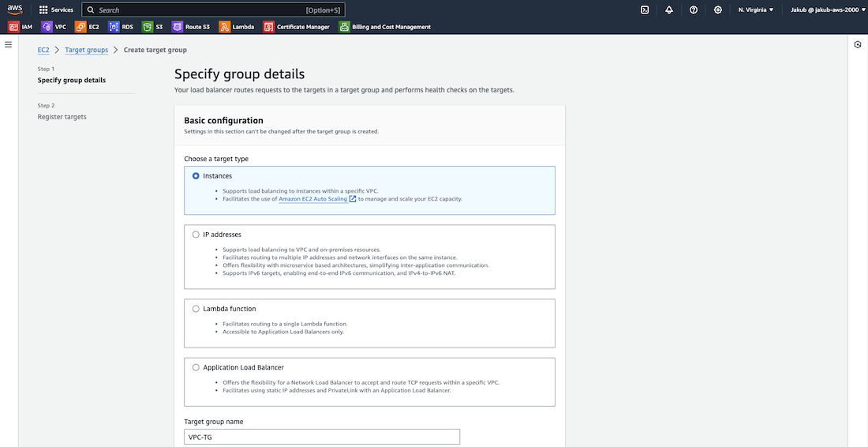The width and height of the screenshot is (868, 447).
Task: Toggle the left hamburger navigation menu
Action: [x=9, y=45]
